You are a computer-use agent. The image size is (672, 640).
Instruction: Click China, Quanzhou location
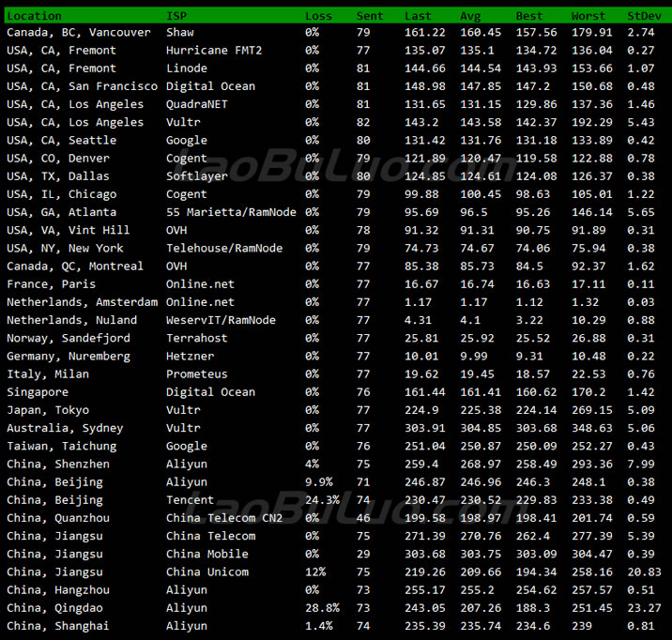click(x=58, y=518)
